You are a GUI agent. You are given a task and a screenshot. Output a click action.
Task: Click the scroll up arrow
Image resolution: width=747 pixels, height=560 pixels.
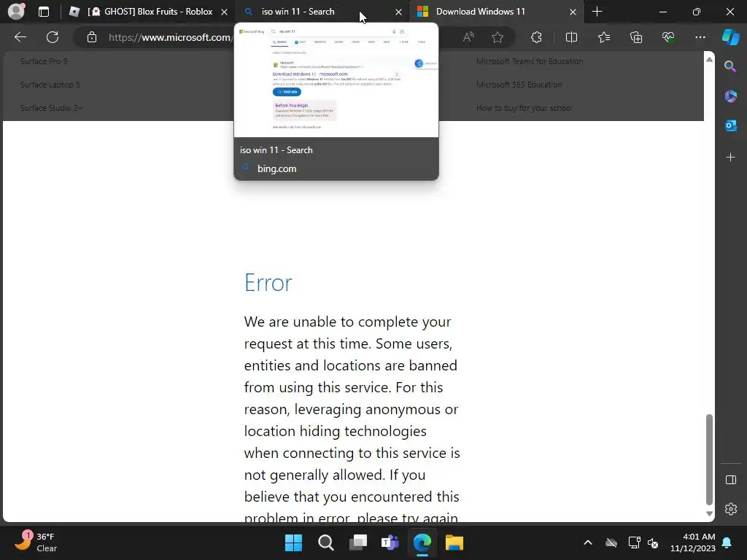point(709,59)
